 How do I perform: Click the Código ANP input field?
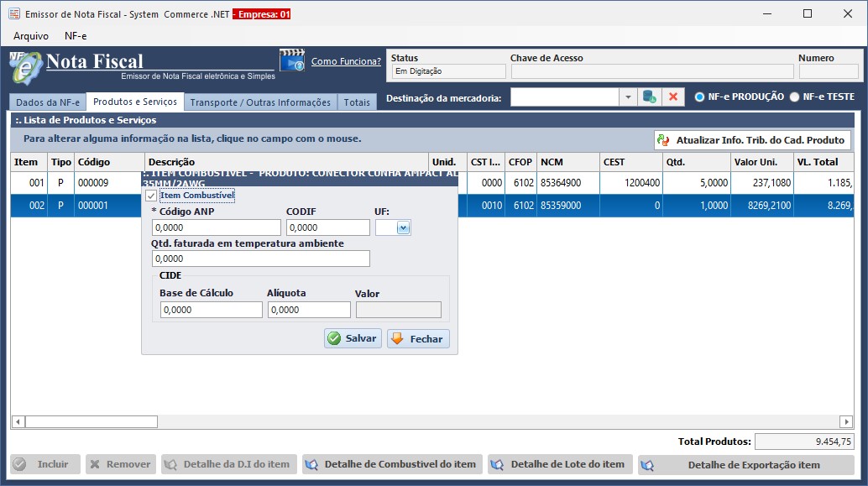tap(216, 227)
